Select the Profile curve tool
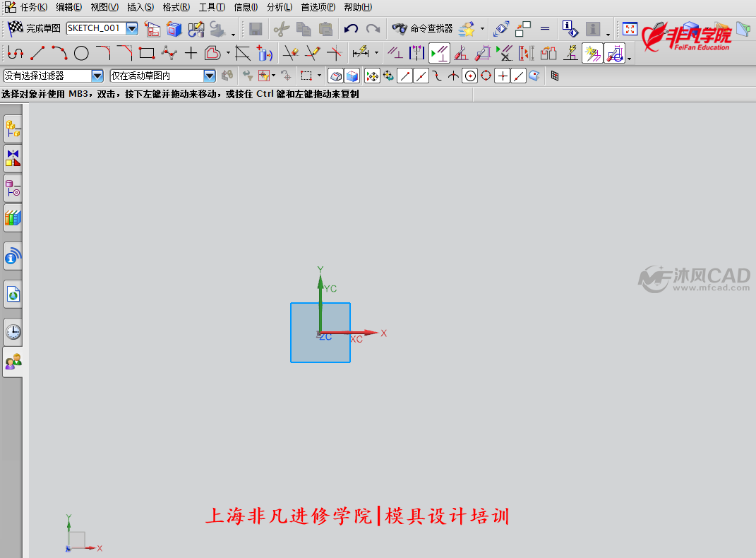 coord(16,53)
